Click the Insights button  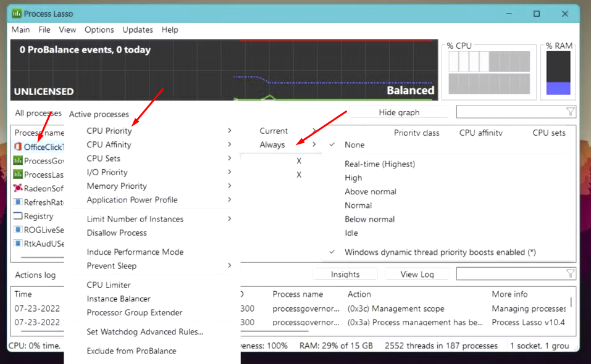(345, 274)
